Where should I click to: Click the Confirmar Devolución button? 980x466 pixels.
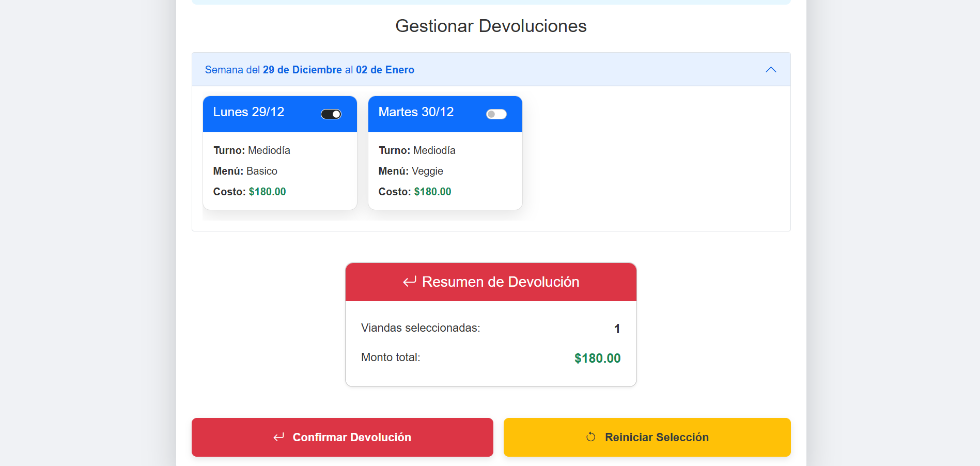342,437
